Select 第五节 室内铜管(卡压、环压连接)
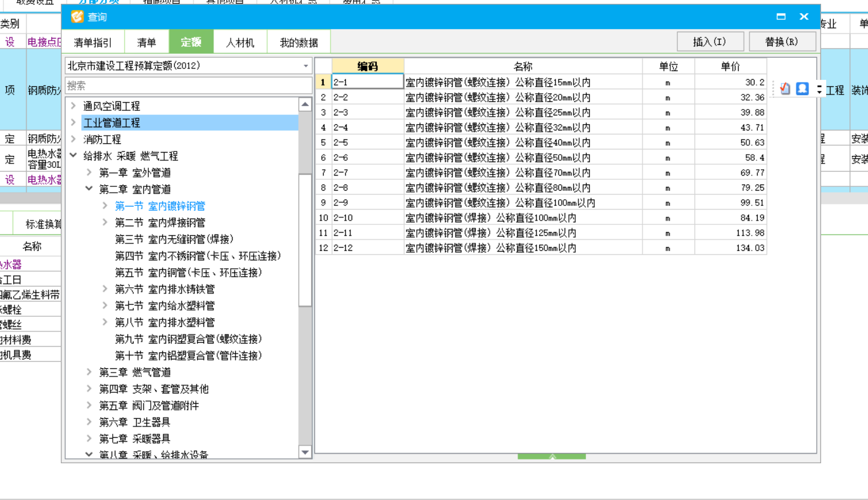 tap(188, 272)
